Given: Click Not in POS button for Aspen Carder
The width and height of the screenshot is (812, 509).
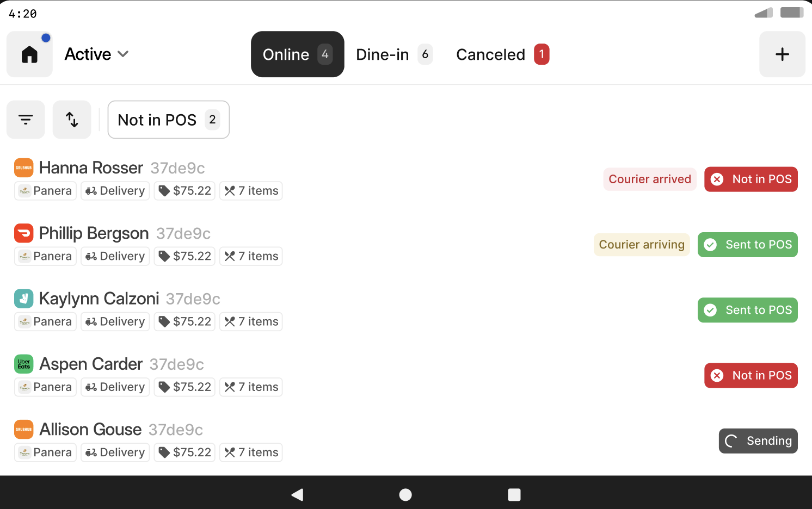Looking at the screenshot, I should [751, 375].
